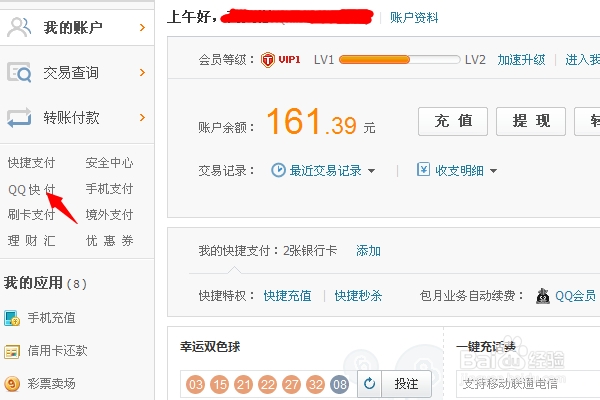The width and height of the screenshot is (600, 400).
Task: Open the 最近交易记录 dropdown arrow
Action: point(371,171)
